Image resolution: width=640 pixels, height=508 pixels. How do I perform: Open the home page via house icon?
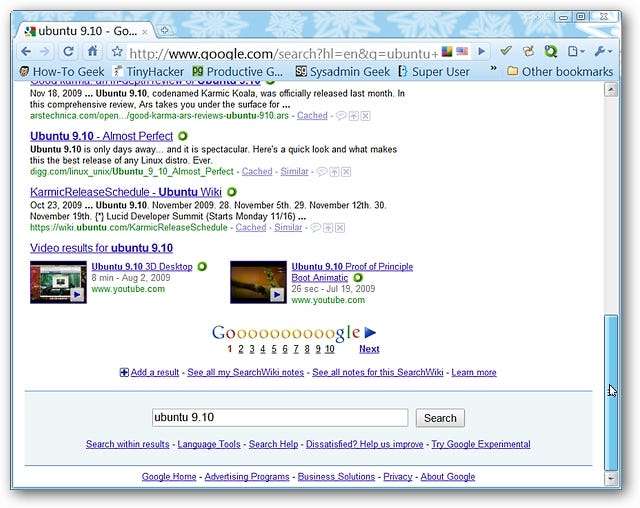[x=93, y=51]
